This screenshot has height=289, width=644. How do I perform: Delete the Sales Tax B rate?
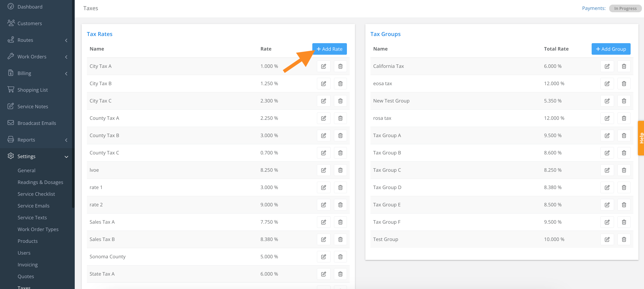340,239
